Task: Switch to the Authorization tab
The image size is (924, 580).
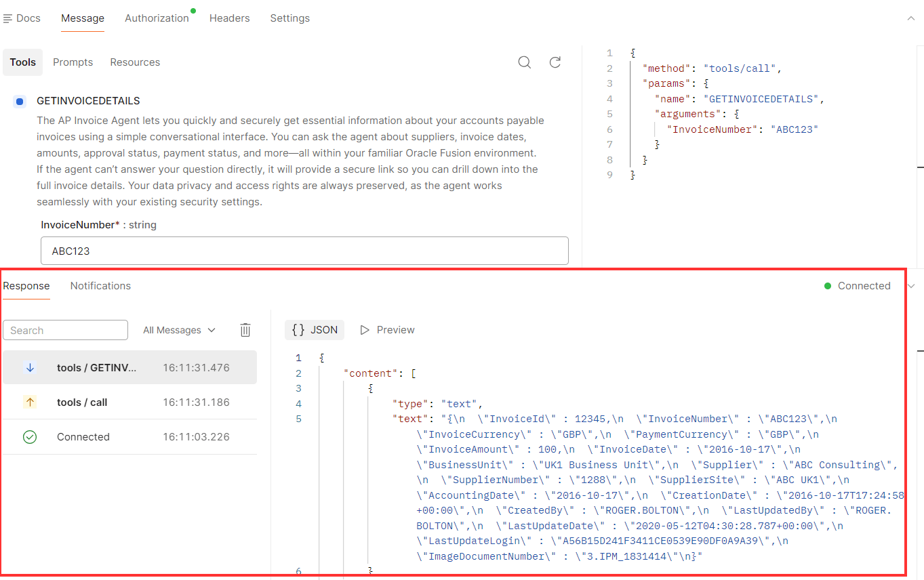Action: coord(157,18)
